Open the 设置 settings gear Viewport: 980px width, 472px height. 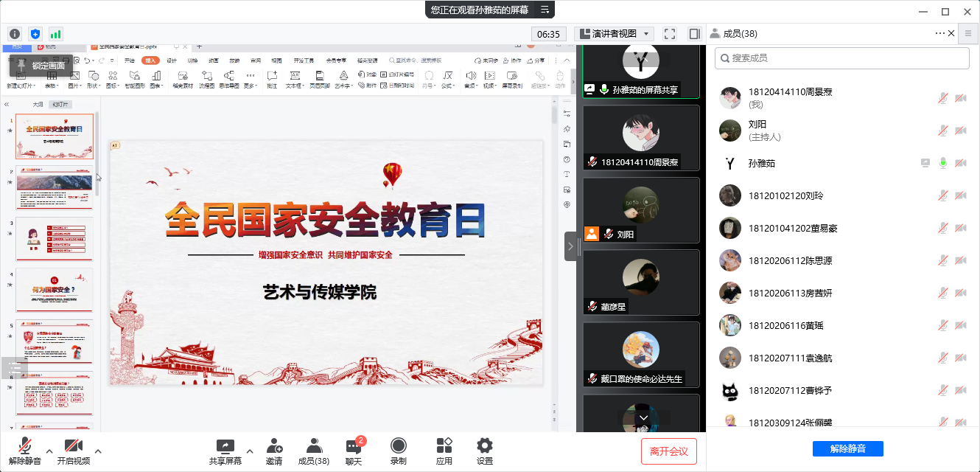(x=484, y=451)
